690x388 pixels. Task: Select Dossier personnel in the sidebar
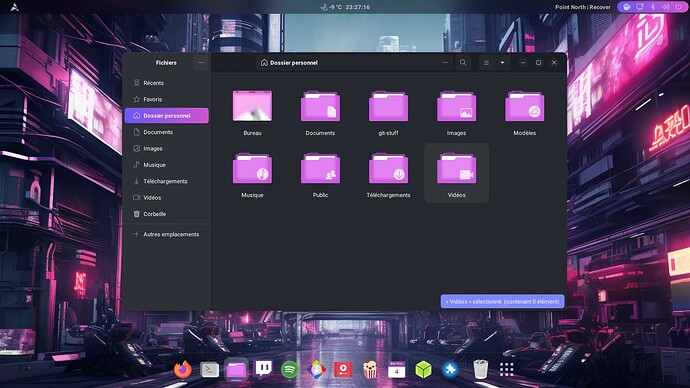pyautogui.click(x=166, y=116)
